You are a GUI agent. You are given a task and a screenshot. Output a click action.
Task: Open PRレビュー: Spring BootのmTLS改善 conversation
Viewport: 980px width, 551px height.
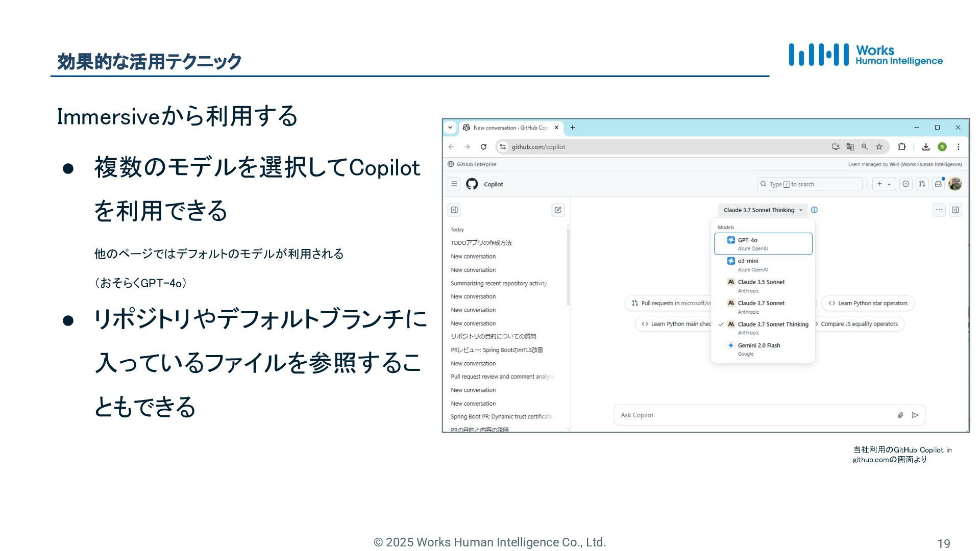(497, 350)
